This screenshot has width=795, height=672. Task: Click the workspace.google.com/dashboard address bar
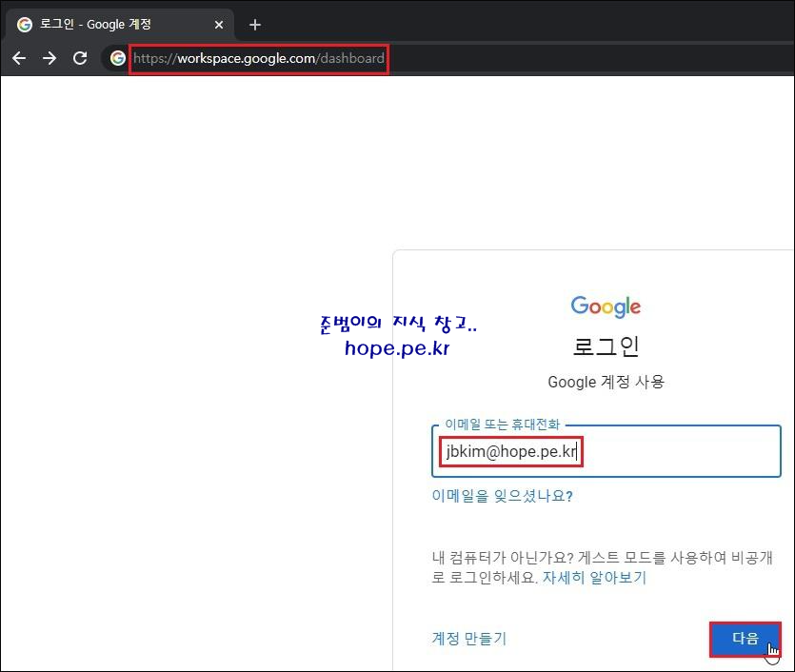coord(259,58)
